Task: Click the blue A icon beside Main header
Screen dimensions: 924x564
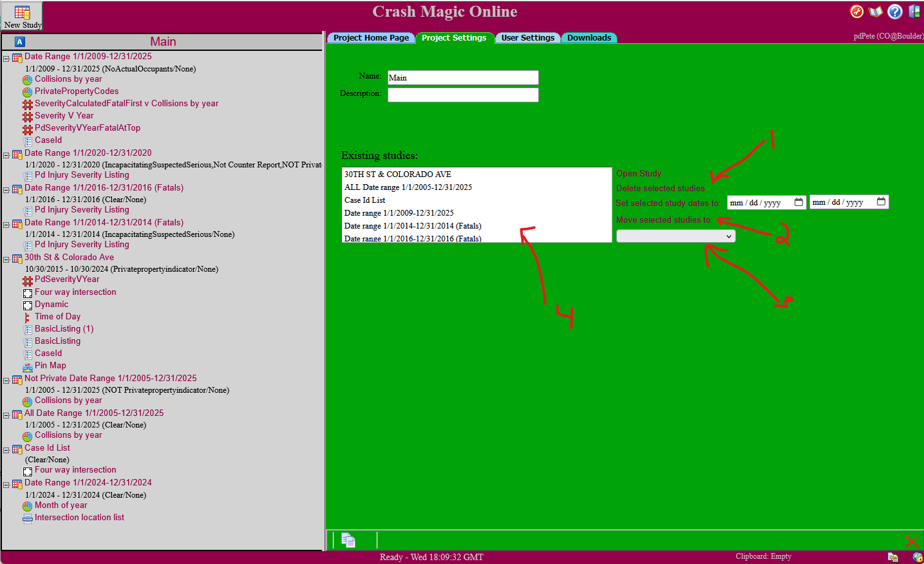Action: pyautogui.click(x=19, y=42)
